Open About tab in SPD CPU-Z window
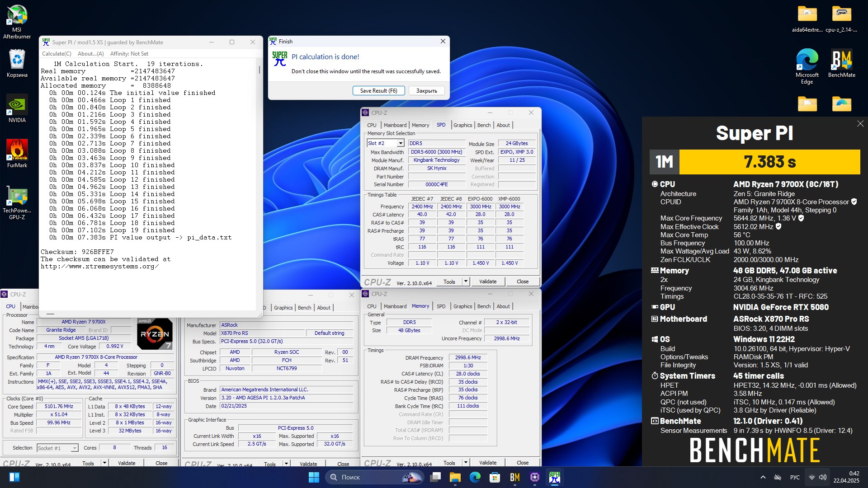The height and width of the screenshot is (488, 868). pos(503,125)
